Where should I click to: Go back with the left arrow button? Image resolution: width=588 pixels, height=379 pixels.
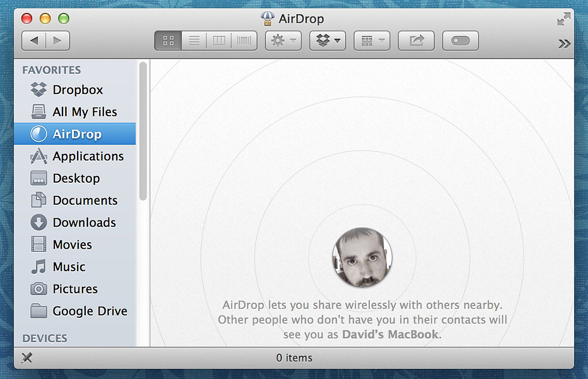pos(34,41)
